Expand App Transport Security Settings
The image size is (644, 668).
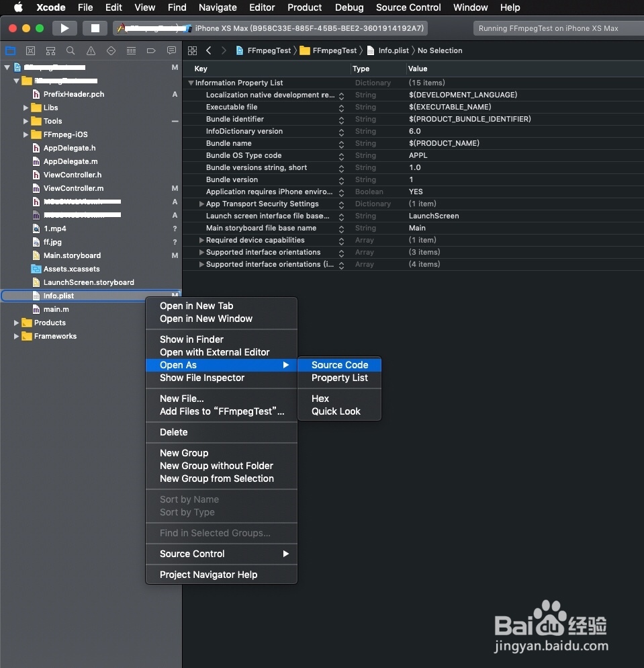click(201, 204)
